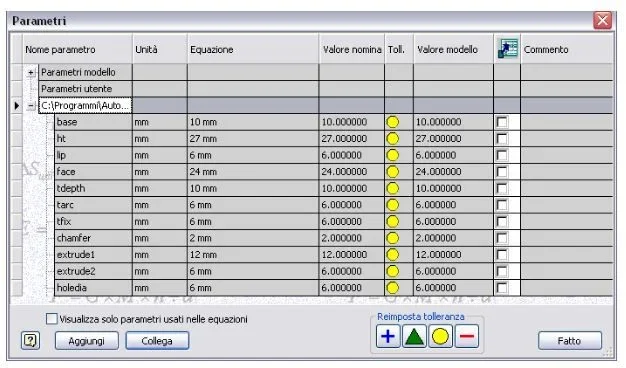
Task: Edit equation '2 mm' for chamfer
Action: pyautogui.click(x=253, y=238)
